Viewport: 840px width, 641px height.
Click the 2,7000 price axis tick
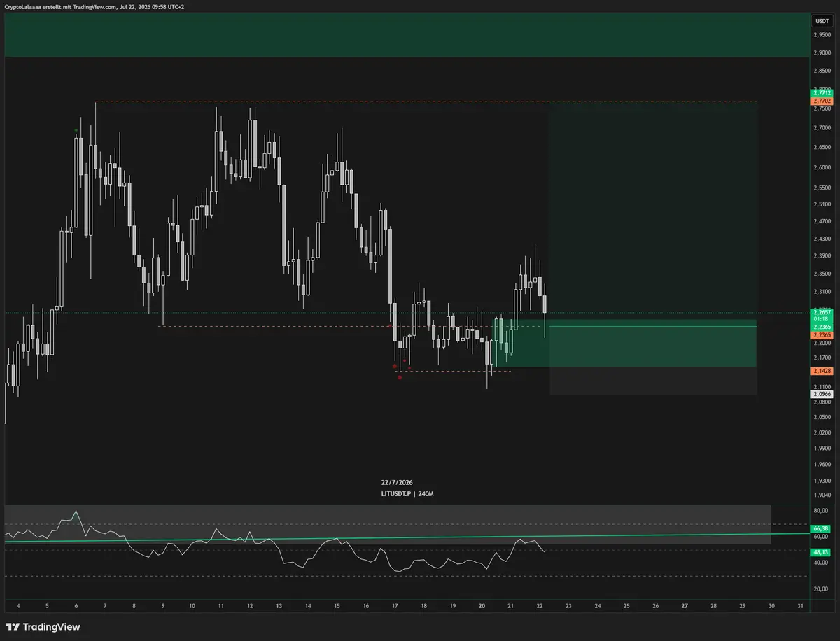coord(822,128)
